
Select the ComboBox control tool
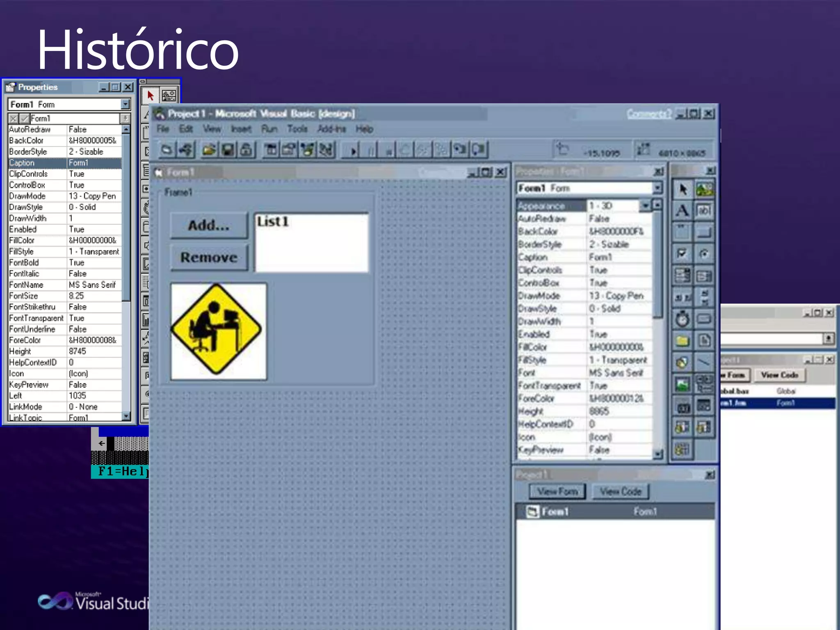point(682,276)
